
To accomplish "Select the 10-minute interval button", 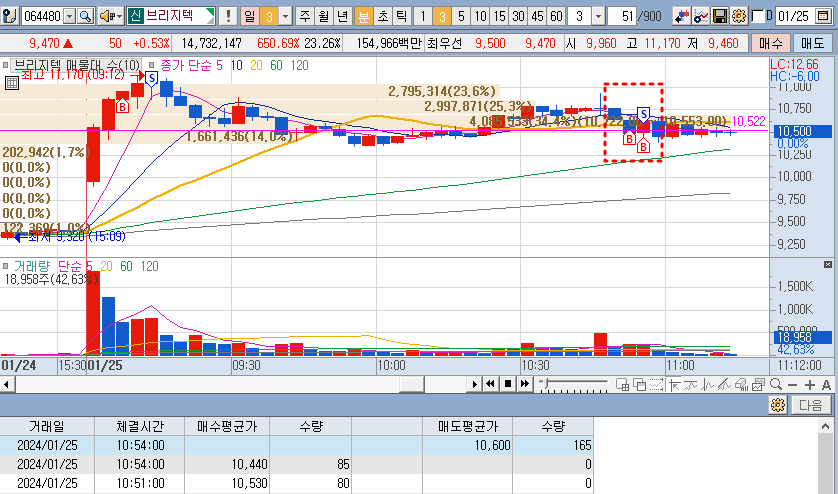I will [x=480, y=16].
